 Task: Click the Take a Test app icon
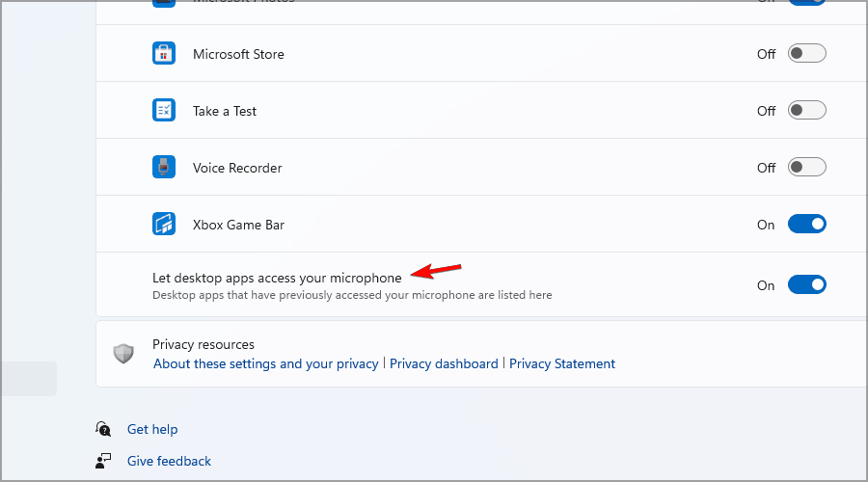(x=164, y=111)
